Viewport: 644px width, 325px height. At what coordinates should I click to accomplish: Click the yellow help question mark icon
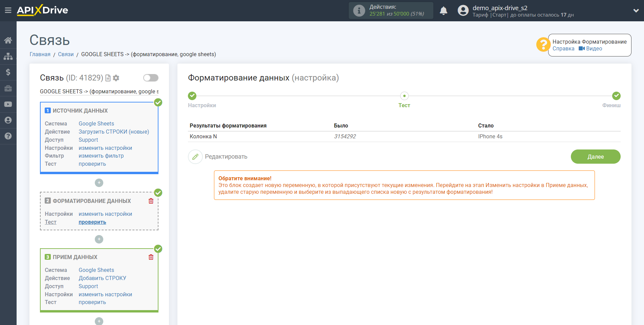(x=543, y=45)
